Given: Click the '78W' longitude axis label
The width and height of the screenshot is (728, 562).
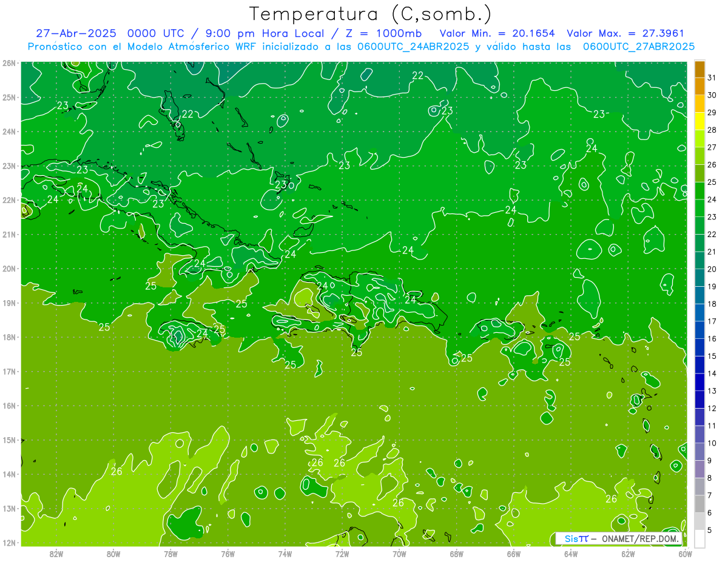Looking at the screenshot, I should [170, 554].
